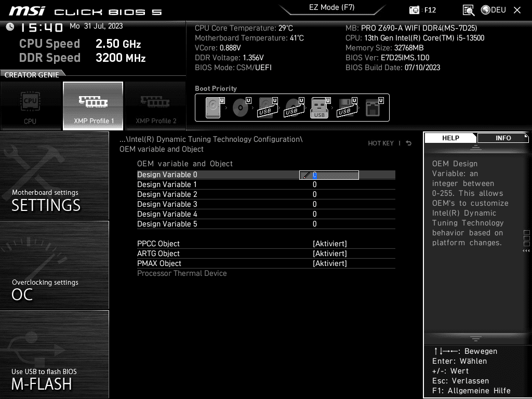Select the hard disk boot priority icon
This screenshot has width=532, height=399.
tap(215, 108)
